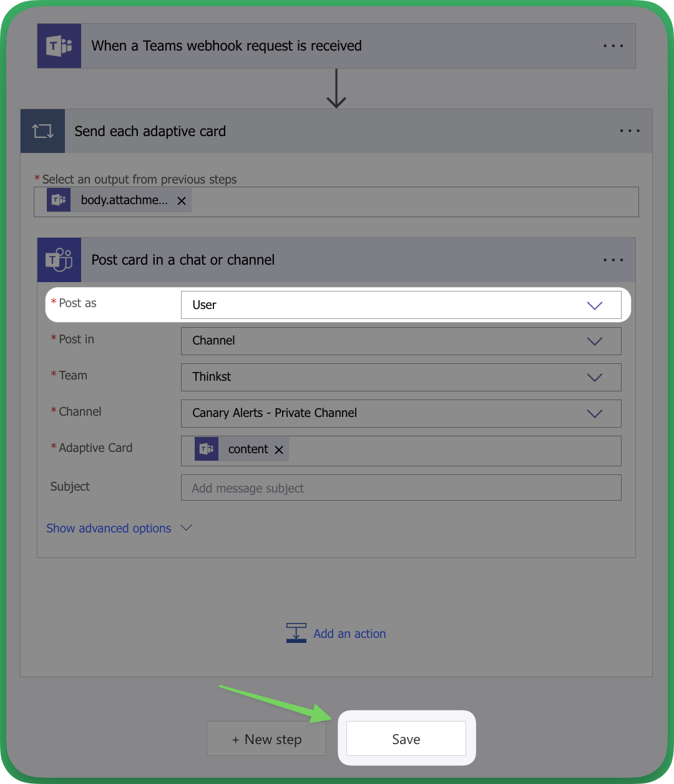Viewport: 674px width, 784px height.
Task: Click Teams icon on webhook trigger step
Action: pyautogui.click(x=59, y=46)
